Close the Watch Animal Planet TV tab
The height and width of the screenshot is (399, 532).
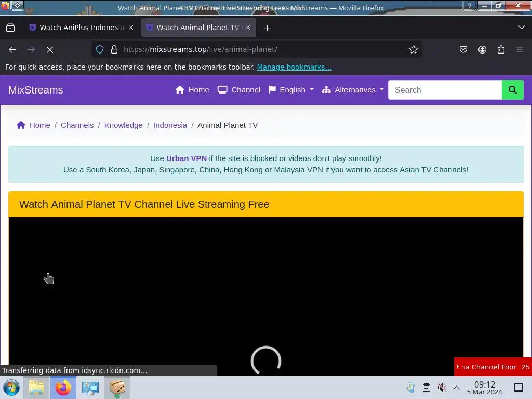(x=248, y=28)
